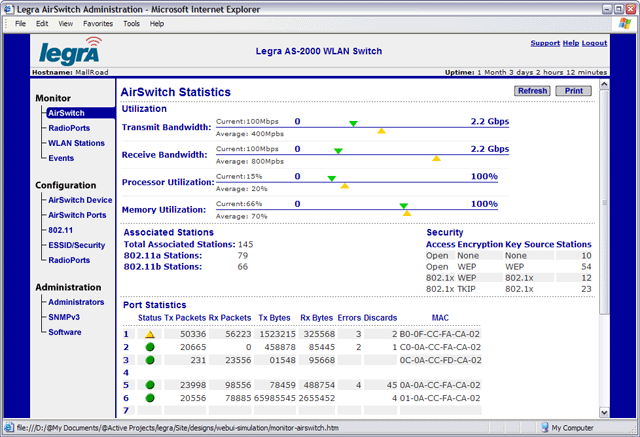Click the page icon in status bar
640x437 pixels.
[x=9, y=428]
